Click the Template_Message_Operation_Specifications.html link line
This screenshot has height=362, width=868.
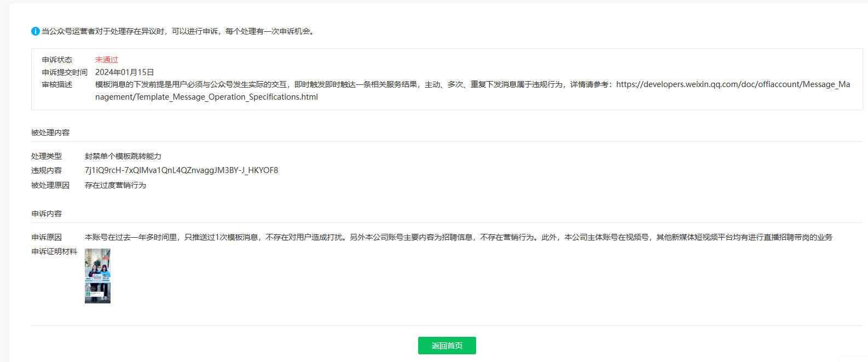tap(206, 97)
